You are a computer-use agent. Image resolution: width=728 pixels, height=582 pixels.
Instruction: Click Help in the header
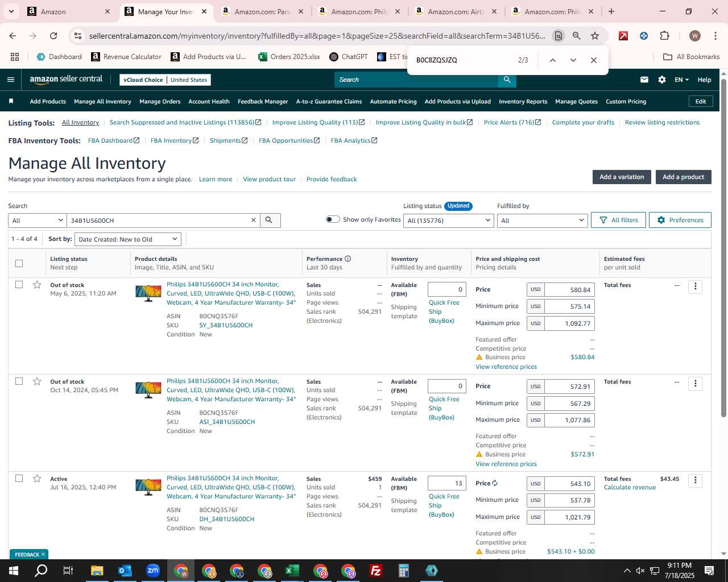click(x=704, y=80)
